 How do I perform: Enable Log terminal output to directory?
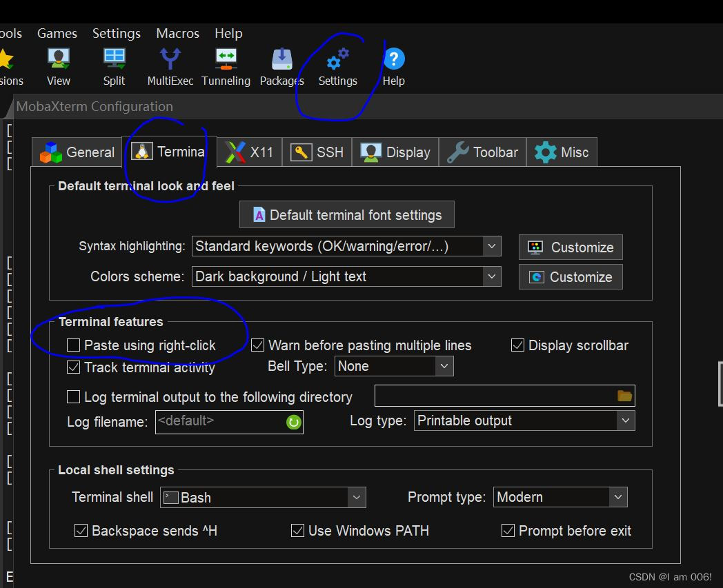[x=73, y=396]
